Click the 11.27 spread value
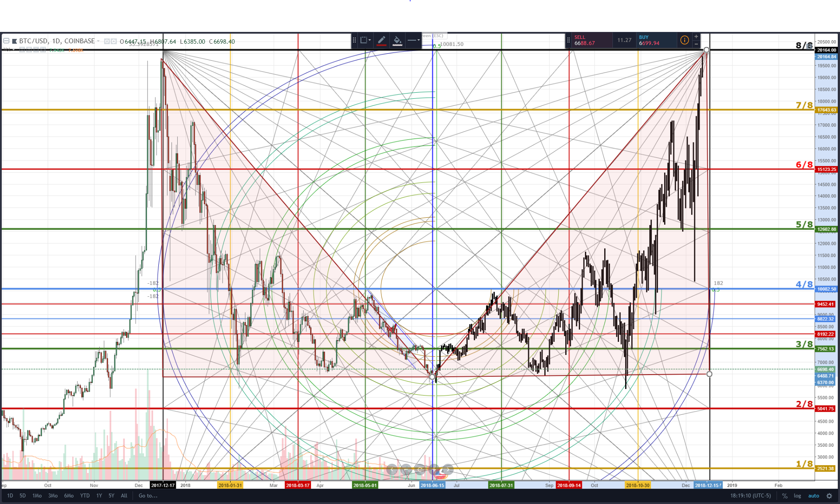 point(624,40)
